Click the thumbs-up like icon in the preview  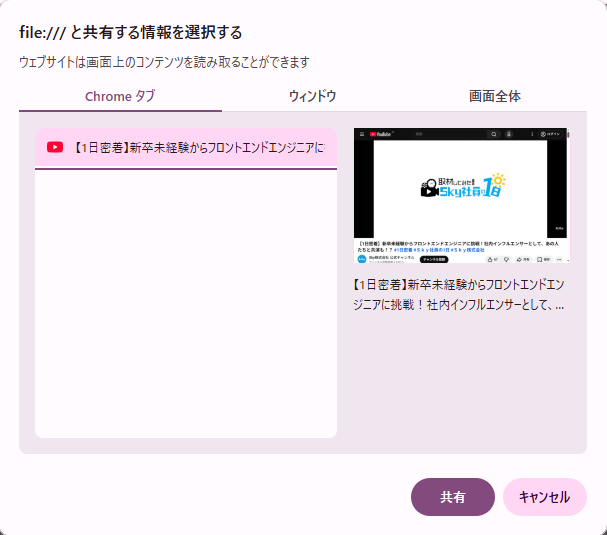coord(491,258)
